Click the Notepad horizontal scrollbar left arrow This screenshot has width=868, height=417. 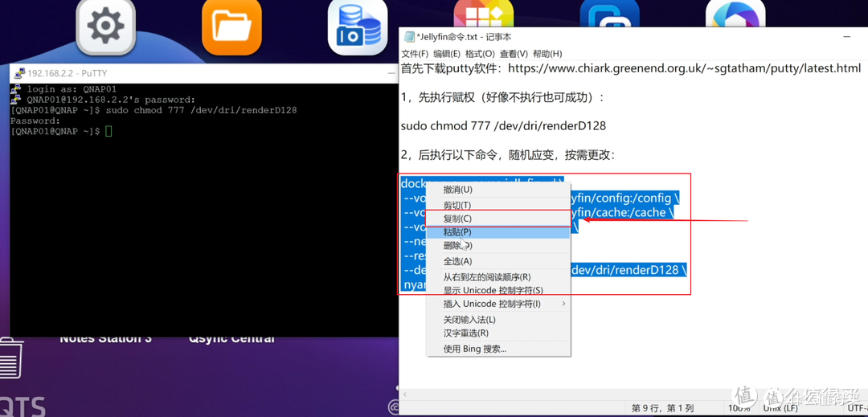405,395
